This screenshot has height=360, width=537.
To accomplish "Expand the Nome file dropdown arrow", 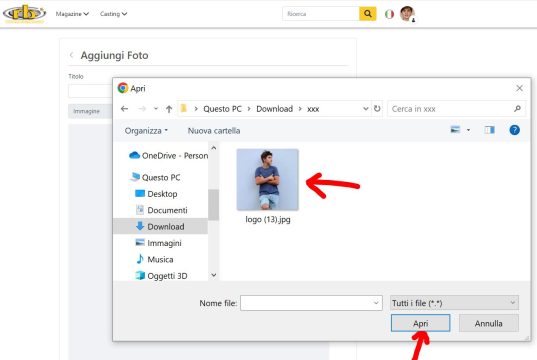I will (x=376, y=303).
